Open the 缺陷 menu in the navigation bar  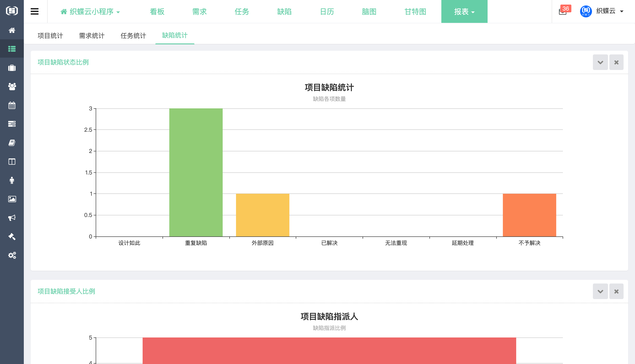(x=284, y=11)
